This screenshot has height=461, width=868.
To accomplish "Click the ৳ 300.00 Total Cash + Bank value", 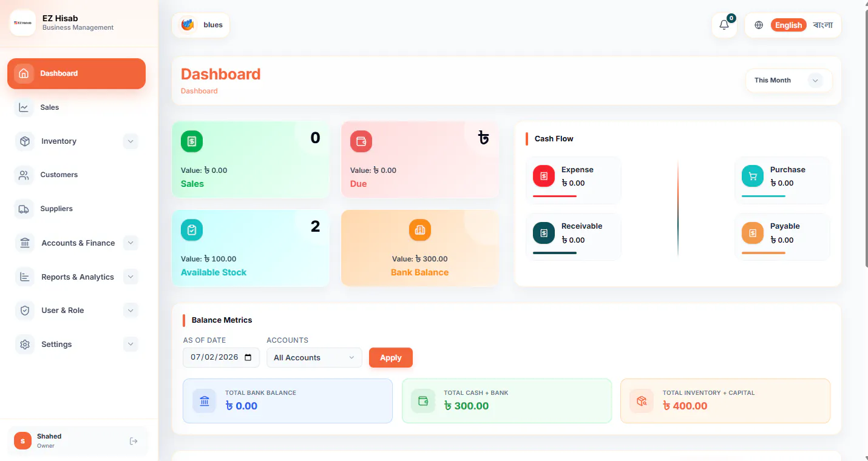I will click(x=466, y=406).
